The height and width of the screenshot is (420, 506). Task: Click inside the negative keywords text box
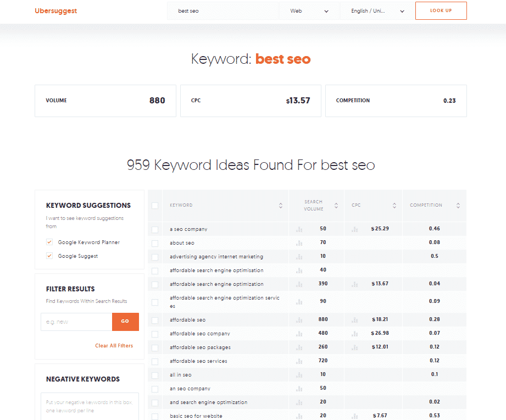click(x=90, y=405)
